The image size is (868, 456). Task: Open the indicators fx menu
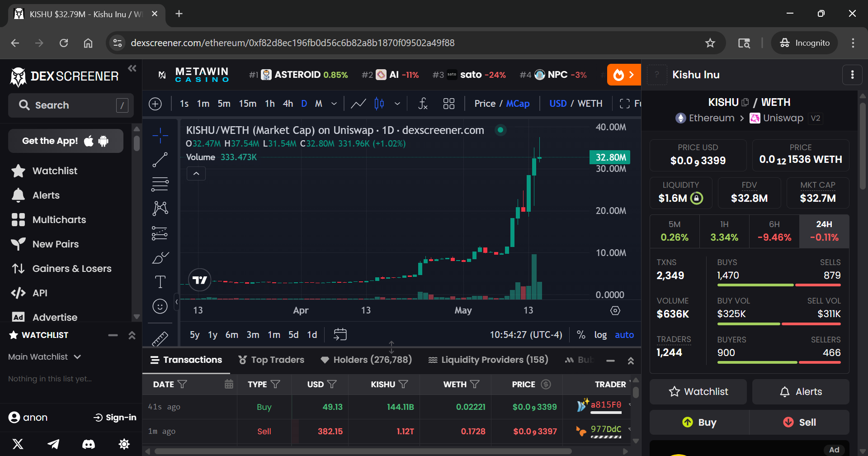tap(423, 104)
